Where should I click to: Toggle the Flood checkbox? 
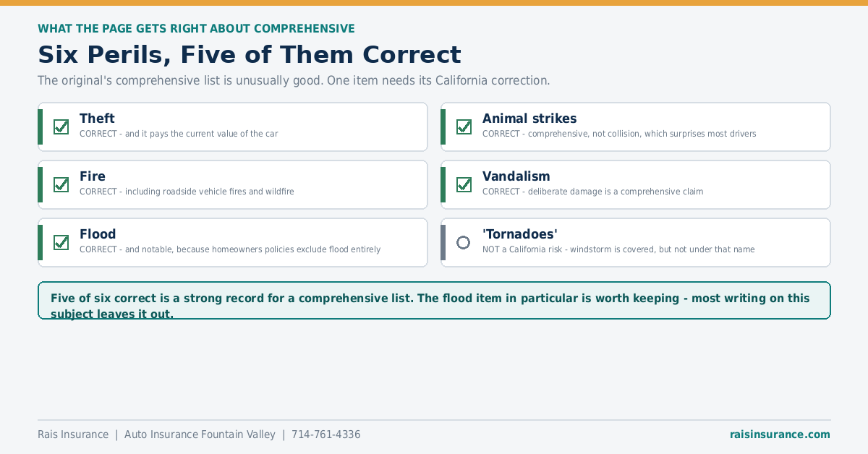61,242
